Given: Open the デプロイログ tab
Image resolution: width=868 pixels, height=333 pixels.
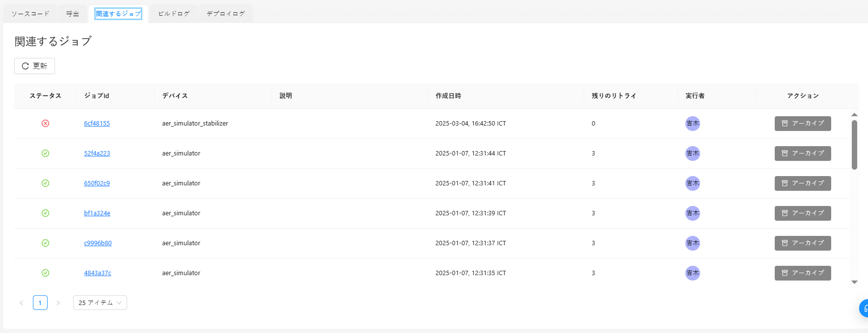Looking at the screenshot, I should click(x=225, y=14).
